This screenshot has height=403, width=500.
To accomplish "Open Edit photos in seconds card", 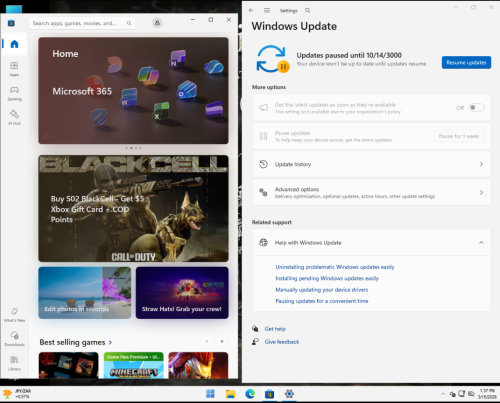I will pyautogui.click(x=85, y=293).
